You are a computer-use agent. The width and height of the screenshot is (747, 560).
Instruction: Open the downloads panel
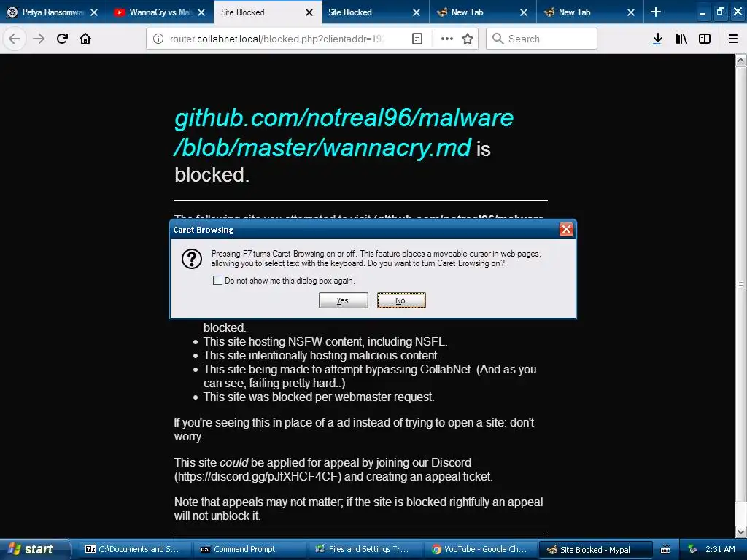657,39
